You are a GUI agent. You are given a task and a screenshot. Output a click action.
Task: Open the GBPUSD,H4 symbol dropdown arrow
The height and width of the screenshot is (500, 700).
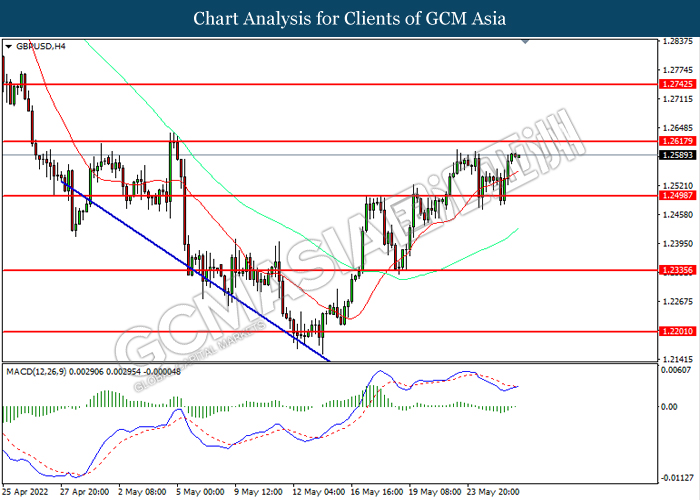[x=8, y=47]
